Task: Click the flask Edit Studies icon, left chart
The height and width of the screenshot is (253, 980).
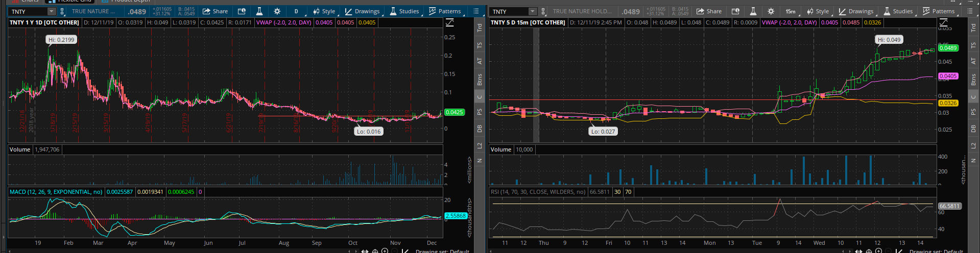Action: point(259,11)
